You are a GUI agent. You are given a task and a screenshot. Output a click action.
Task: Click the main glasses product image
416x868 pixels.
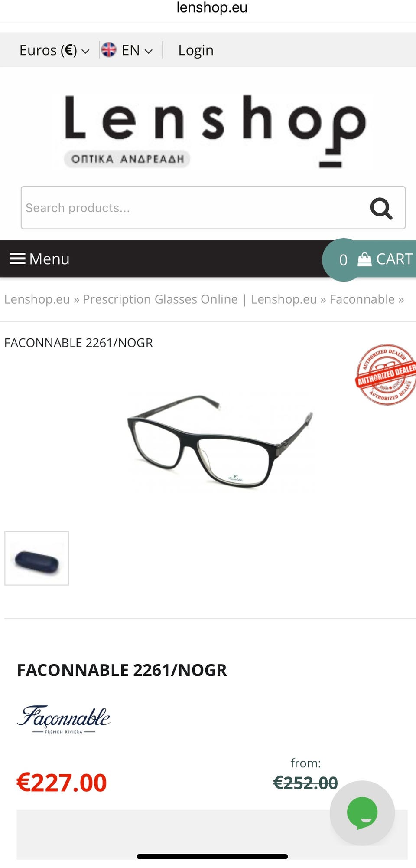tap(220, 441)
